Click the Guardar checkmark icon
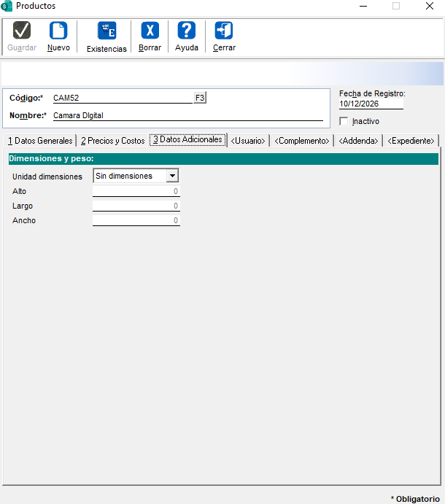This screenshot has width=445, height=504. click(22, 30)
